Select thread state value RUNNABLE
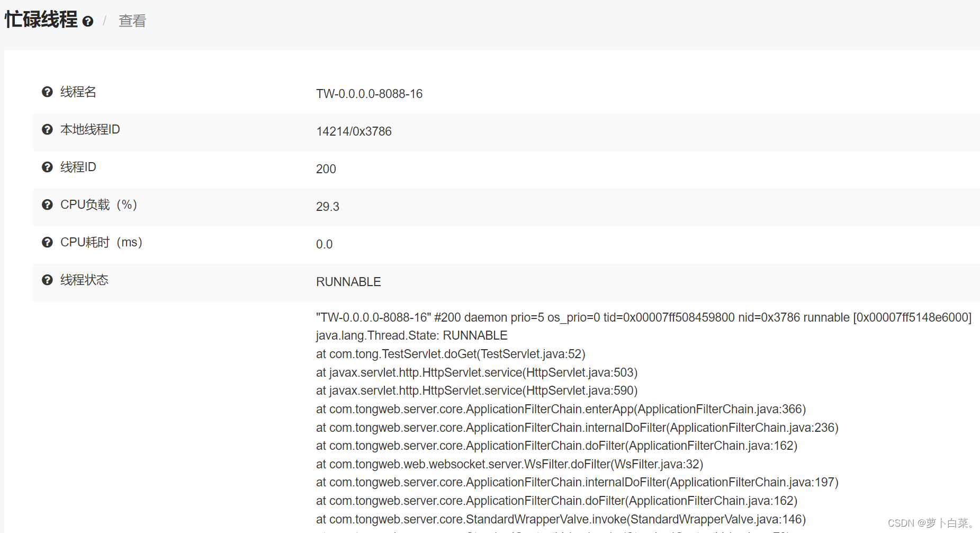 (x=348, y=282)
